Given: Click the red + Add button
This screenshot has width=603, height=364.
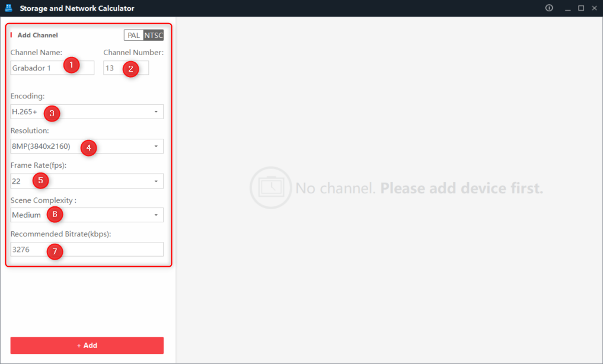Looking at the screenshot, I should coord(87,346).
